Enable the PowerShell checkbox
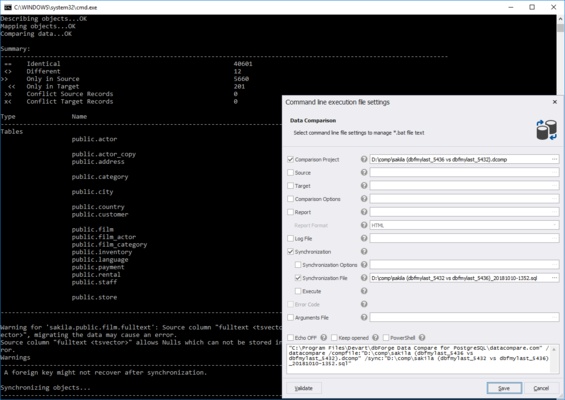The image size is (565, 400). click(386, 338)
